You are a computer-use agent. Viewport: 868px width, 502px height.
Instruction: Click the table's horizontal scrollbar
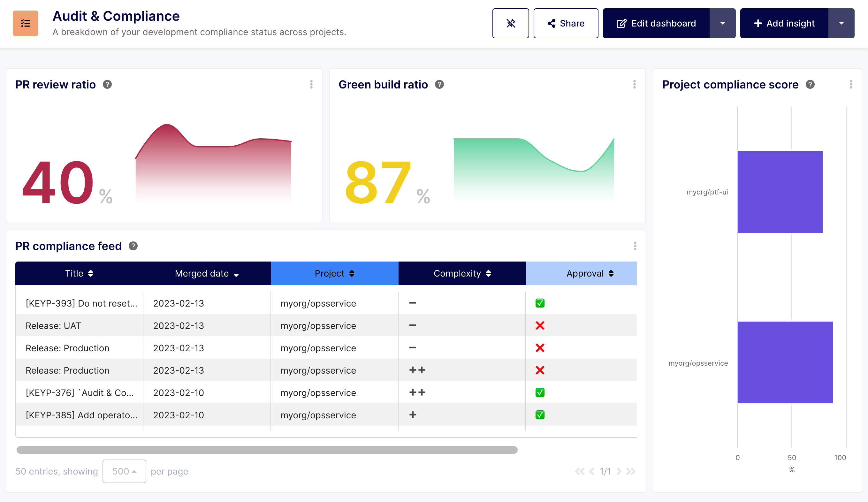tap(267, 450)
